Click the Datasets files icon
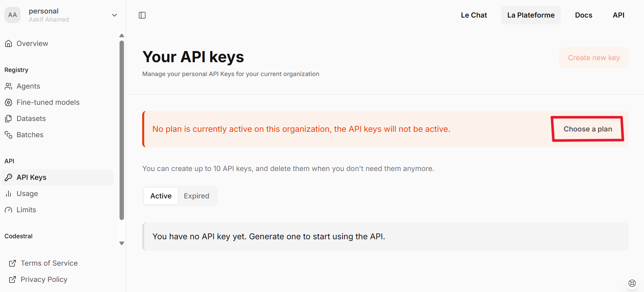 [x=8, y=119]
